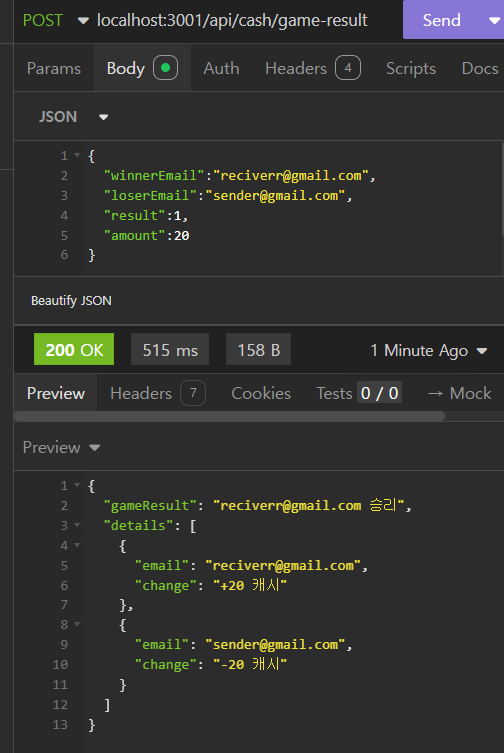Open the 1 Minute Ago history dropdown
504x753 pixels.
pyautogui.click(x=429, y=351)
